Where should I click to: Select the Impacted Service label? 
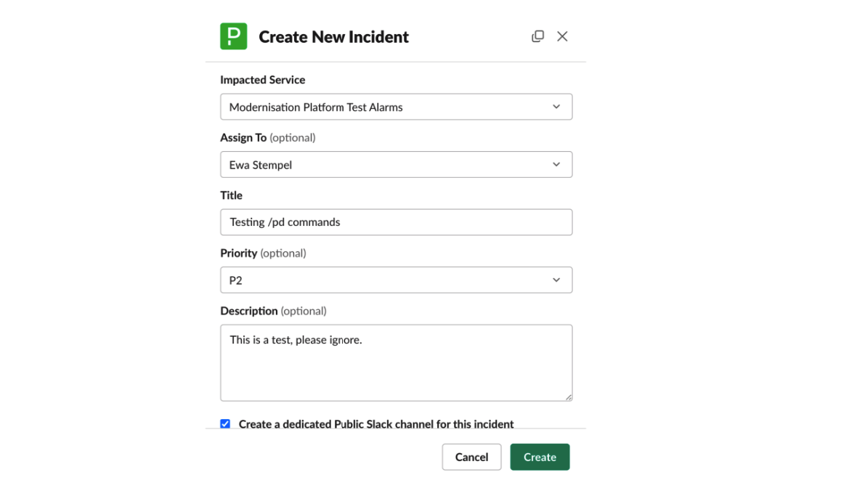click(x=262, y=80)
